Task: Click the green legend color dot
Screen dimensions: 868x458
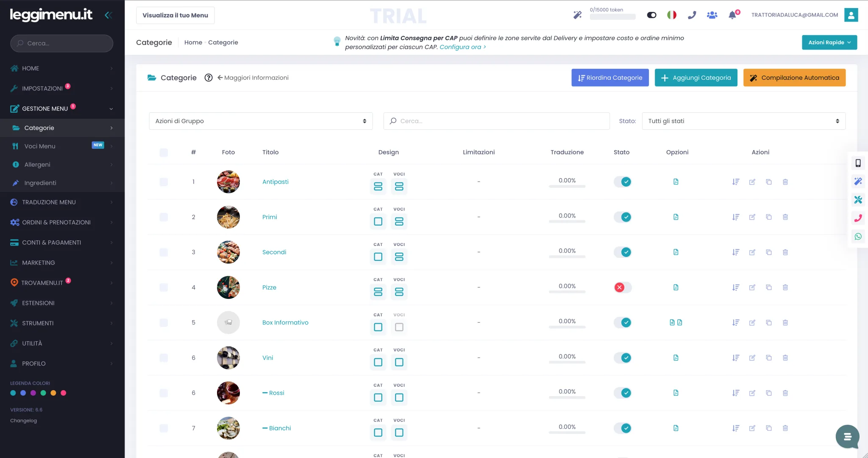Action: (x=43, y=393)
